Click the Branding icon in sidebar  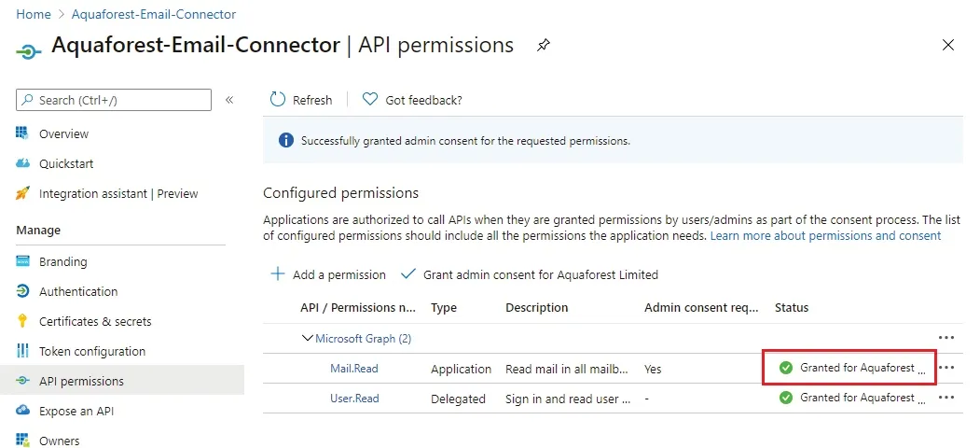click(x=22, y=261)
